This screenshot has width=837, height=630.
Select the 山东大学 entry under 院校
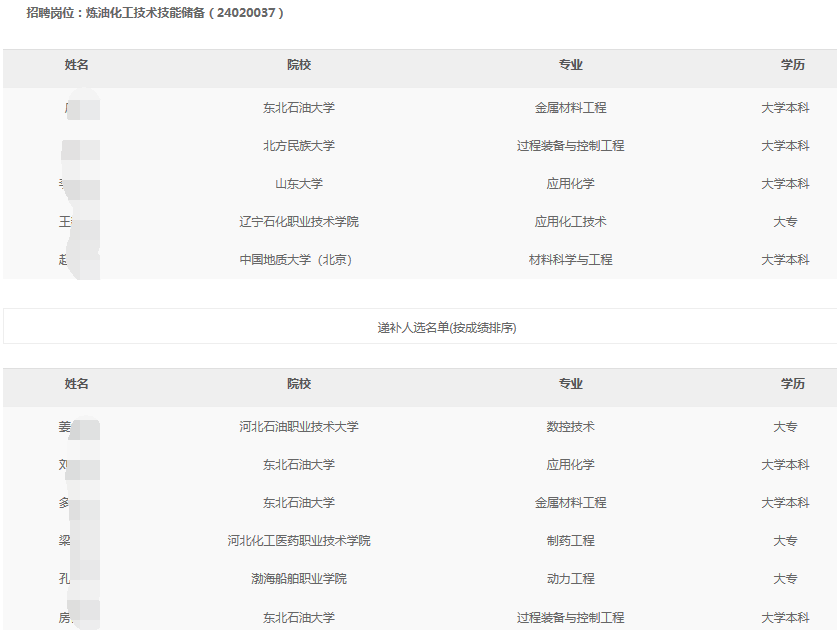pyautogui.click(x=297, y=183)
